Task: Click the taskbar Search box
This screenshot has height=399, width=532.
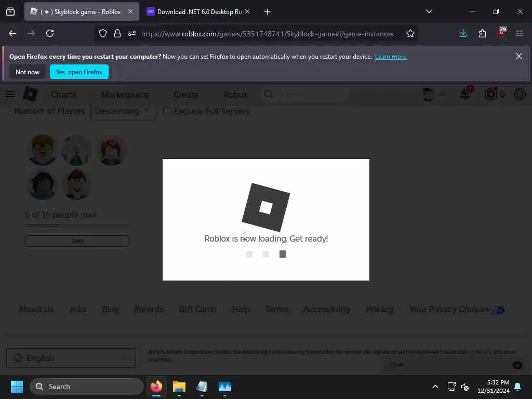Action: click(x=87, y=387)
